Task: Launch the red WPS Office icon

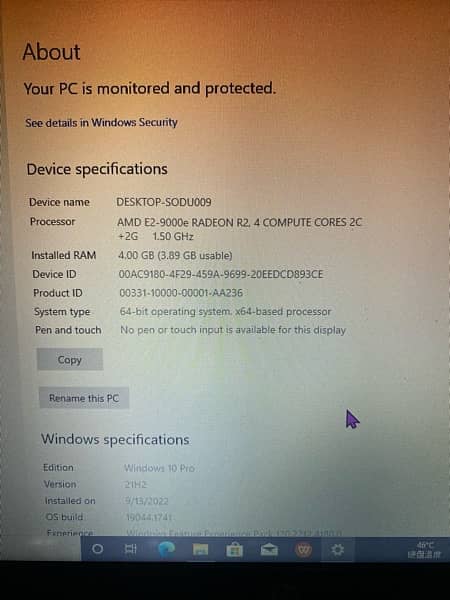Action: (303, 550)
